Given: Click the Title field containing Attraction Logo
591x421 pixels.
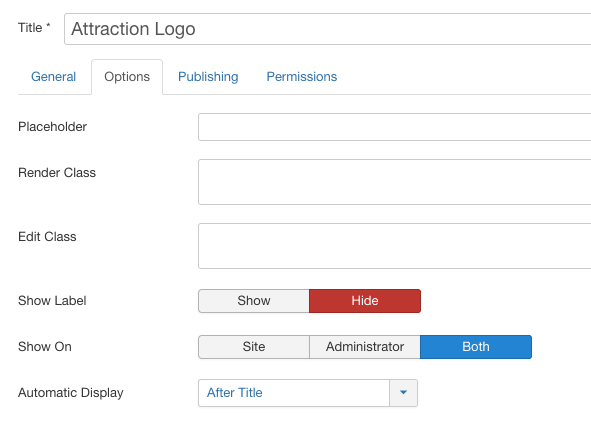Looking at the screenshot, I should pos(328,29).
